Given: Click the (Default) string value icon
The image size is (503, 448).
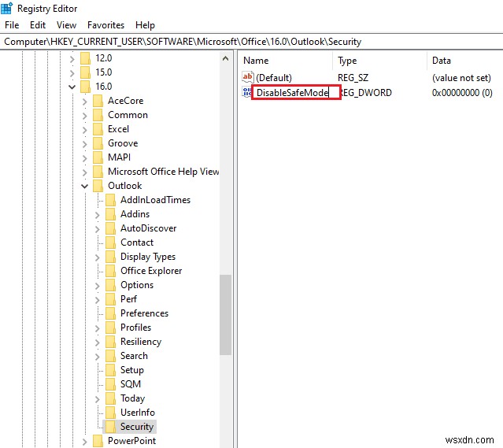Looking at the screenshot, I should pyautogui.click(x=248, y=77).
